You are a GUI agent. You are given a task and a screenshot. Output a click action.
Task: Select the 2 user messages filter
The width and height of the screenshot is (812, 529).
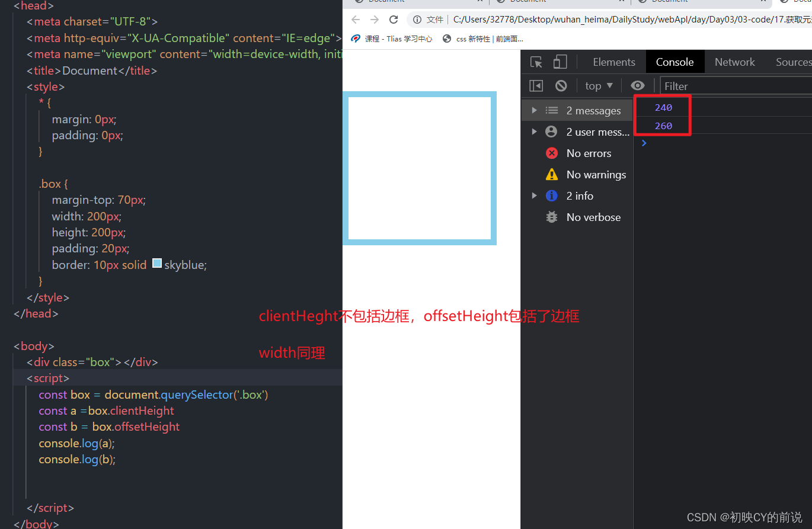[x=597, y=132]
